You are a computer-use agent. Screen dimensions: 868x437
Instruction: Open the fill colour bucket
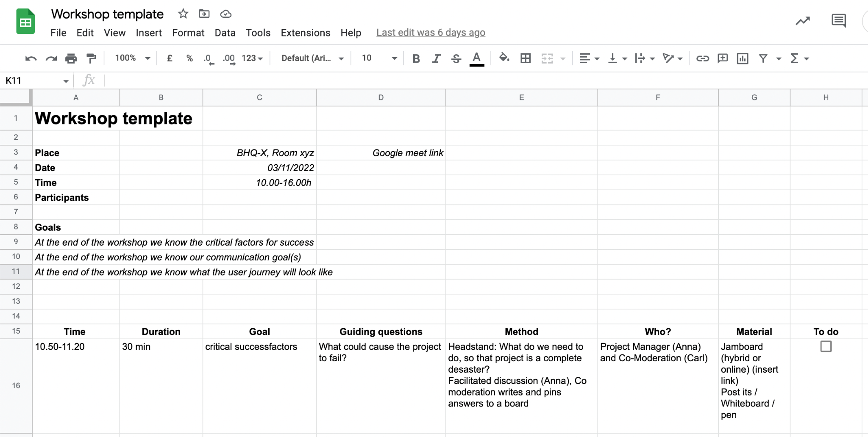point(504,58)
